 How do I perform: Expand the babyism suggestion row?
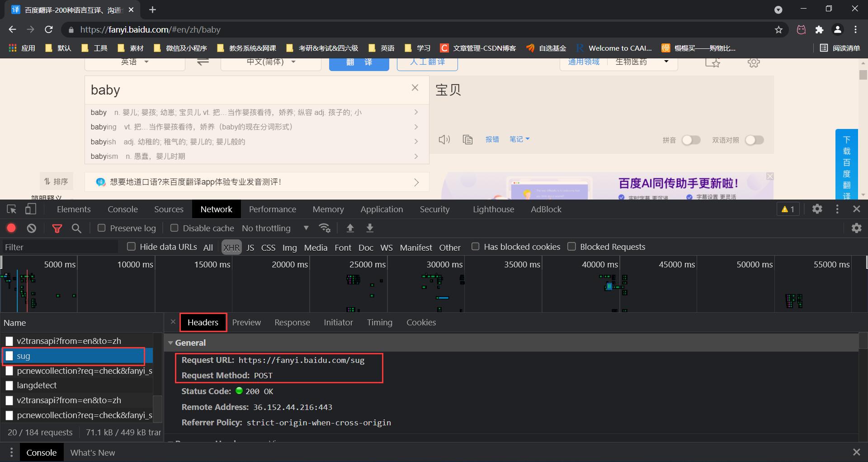(256, 156)
